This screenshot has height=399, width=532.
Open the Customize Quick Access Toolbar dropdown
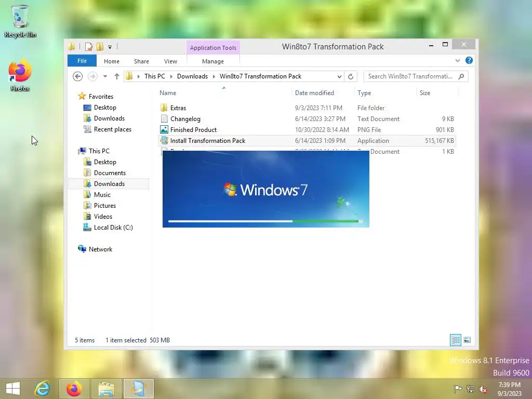[x=110, y=47]
